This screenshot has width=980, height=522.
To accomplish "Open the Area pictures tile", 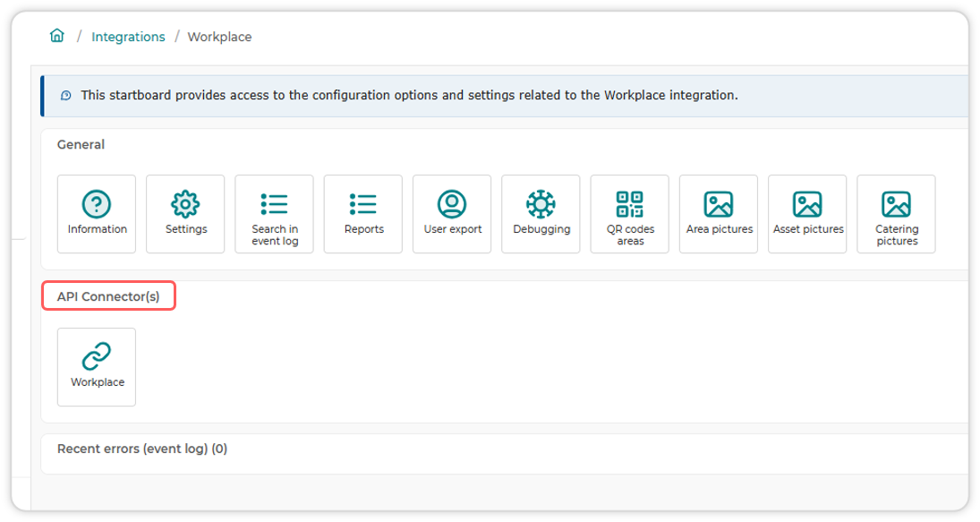I will [718, 214].
